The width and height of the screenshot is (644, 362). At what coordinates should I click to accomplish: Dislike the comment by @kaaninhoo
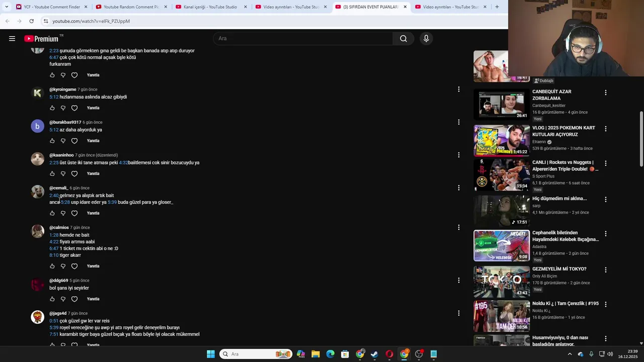pyautogui.click(x=63, y=174)
